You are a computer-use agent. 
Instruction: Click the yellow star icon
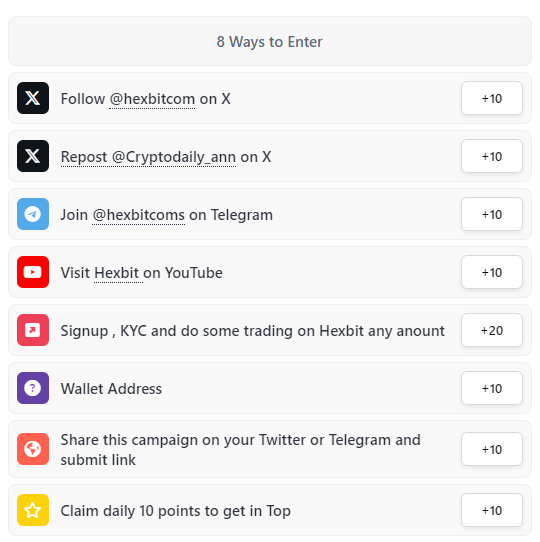point(33,510)
